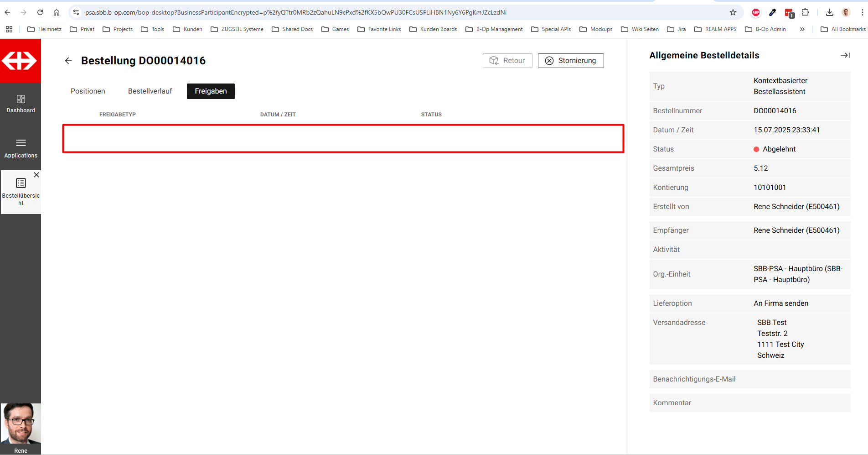Open the browser downloads icon
The height and width of the screenshot is (455, 868).
pyautogui.click(x=830, y=12)
